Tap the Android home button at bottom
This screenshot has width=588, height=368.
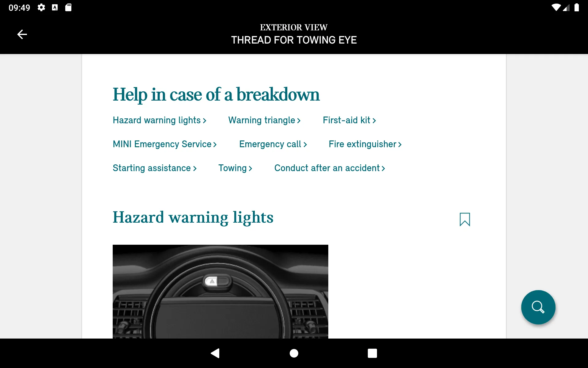click(x=294, y=353)
